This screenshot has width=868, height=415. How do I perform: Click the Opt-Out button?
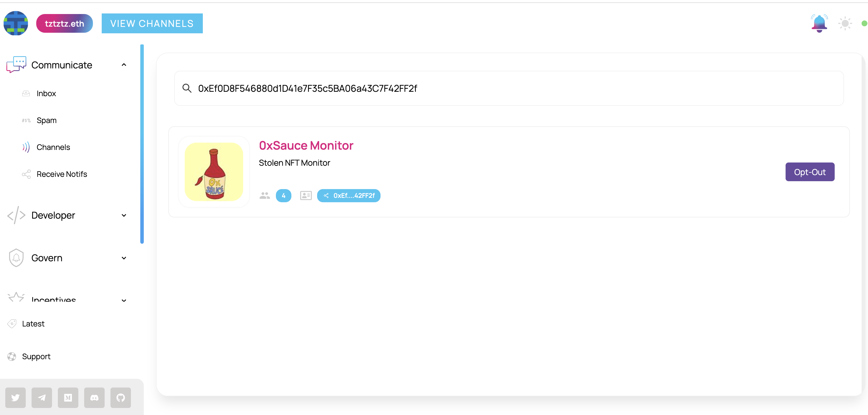pos(810,172)
